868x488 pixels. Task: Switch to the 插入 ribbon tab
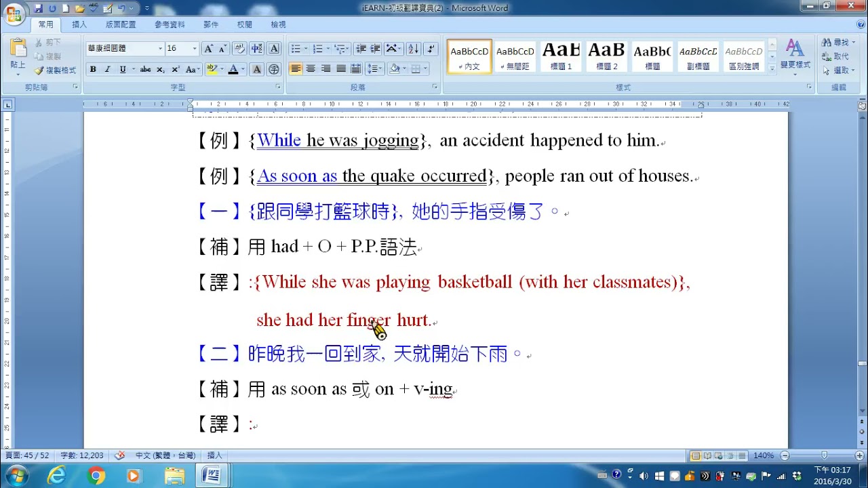point(79,24)
